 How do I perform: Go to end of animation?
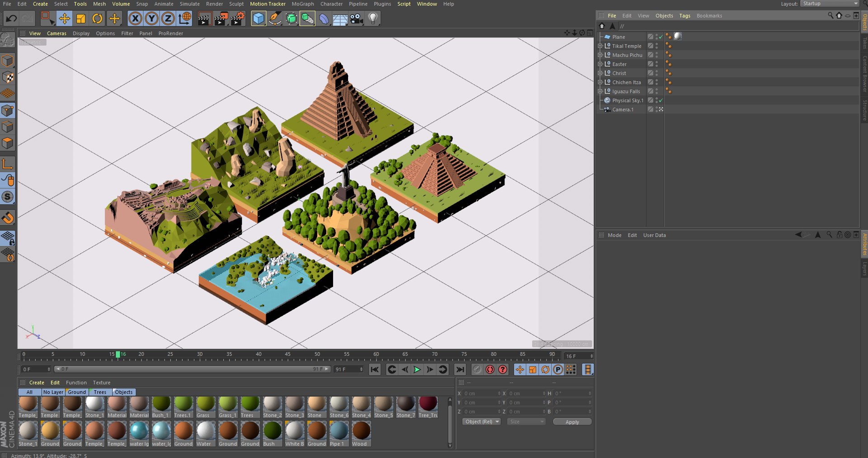click(x=460, y=369)
